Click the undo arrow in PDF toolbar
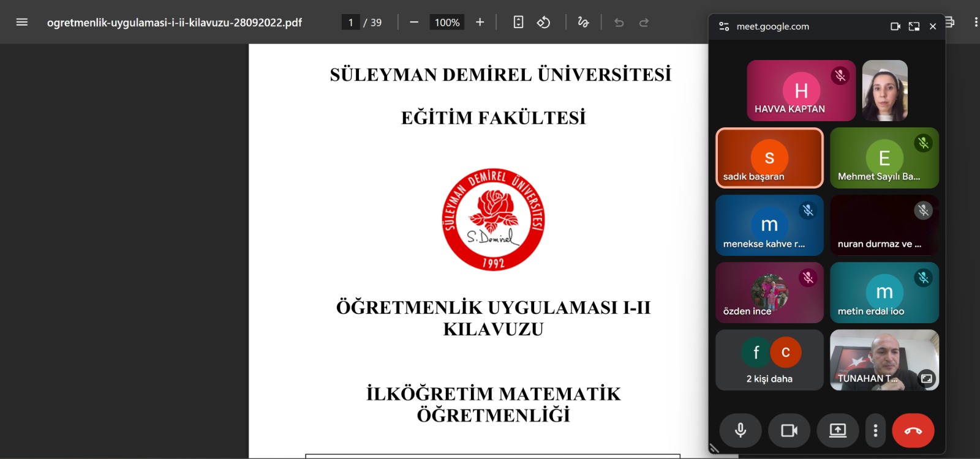Screen dimensions: 980x459 coord(619,23)
